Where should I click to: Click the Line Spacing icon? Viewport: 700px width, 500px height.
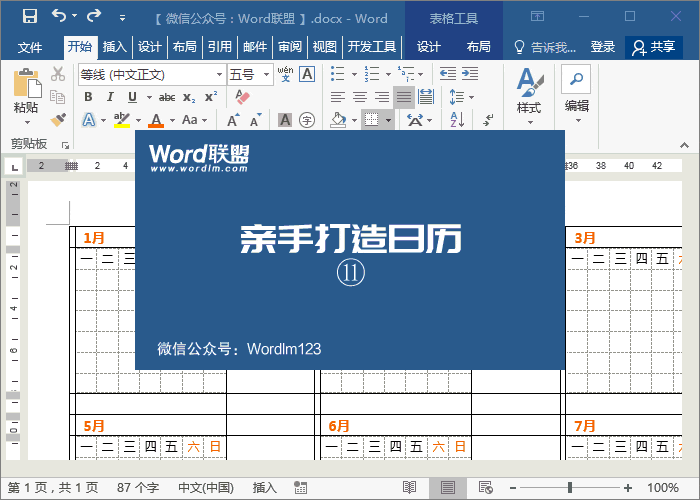tap(457, 97)
